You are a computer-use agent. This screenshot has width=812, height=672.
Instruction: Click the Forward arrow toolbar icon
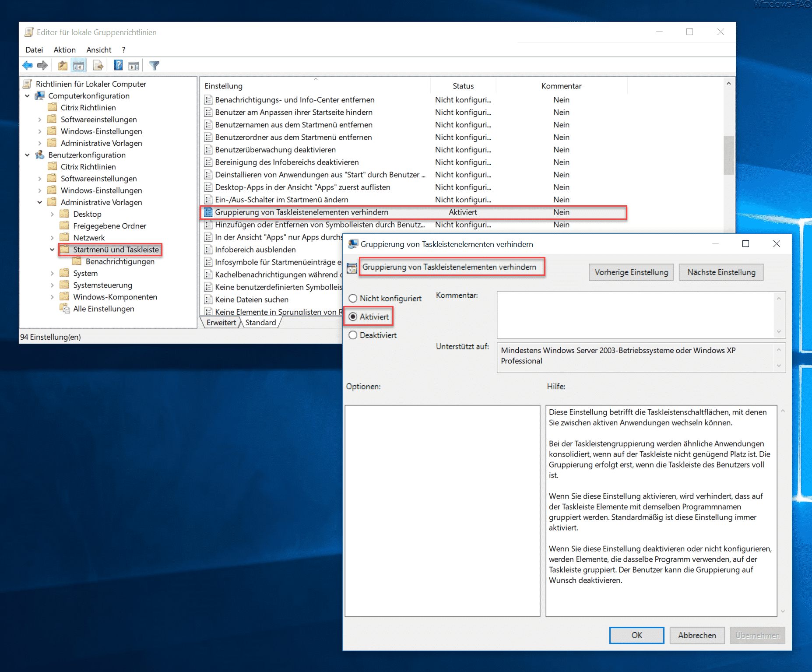coord(42,66)
